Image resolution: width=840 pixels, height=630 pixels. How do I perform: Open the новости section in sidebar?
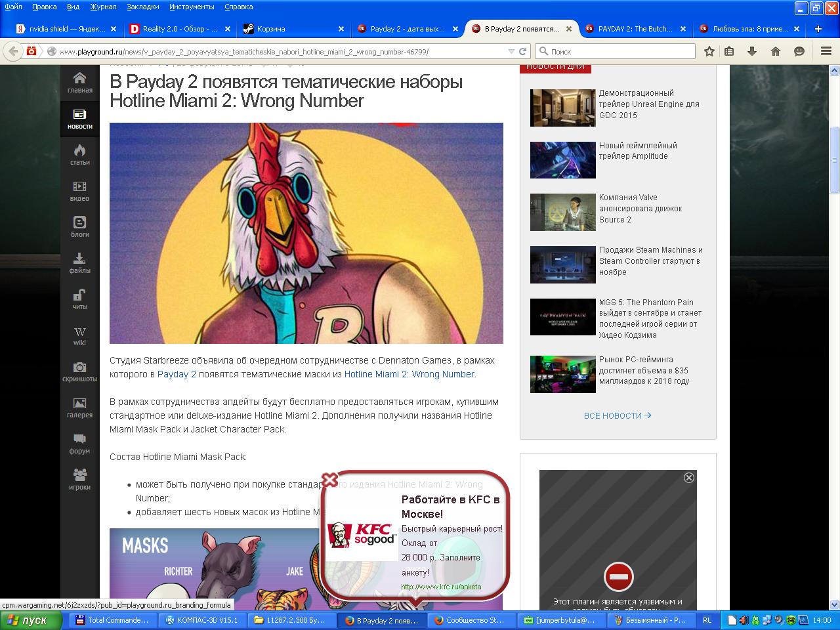pos(79,119)
